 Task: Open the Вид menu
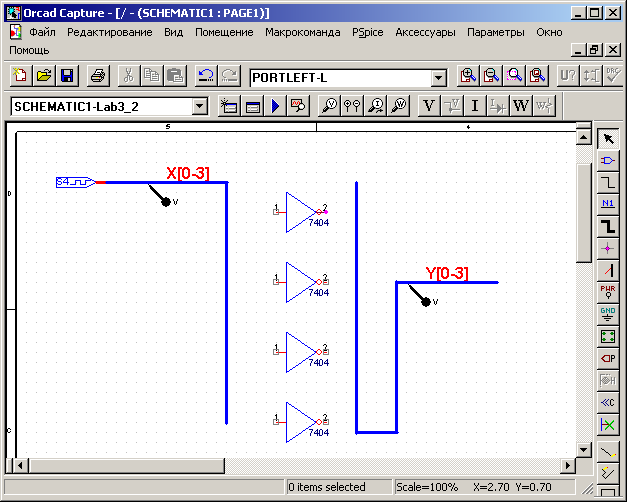click(x=174, y=32)
